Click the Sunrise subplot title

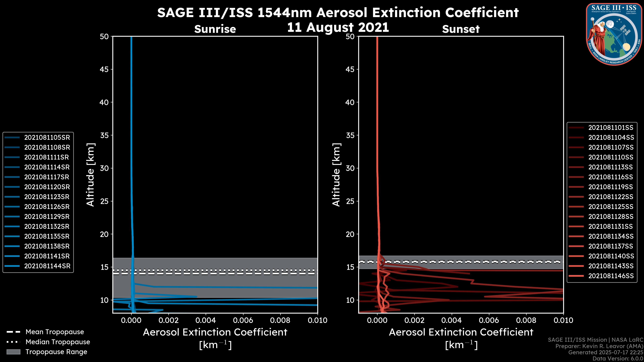(x=215, y=29)
